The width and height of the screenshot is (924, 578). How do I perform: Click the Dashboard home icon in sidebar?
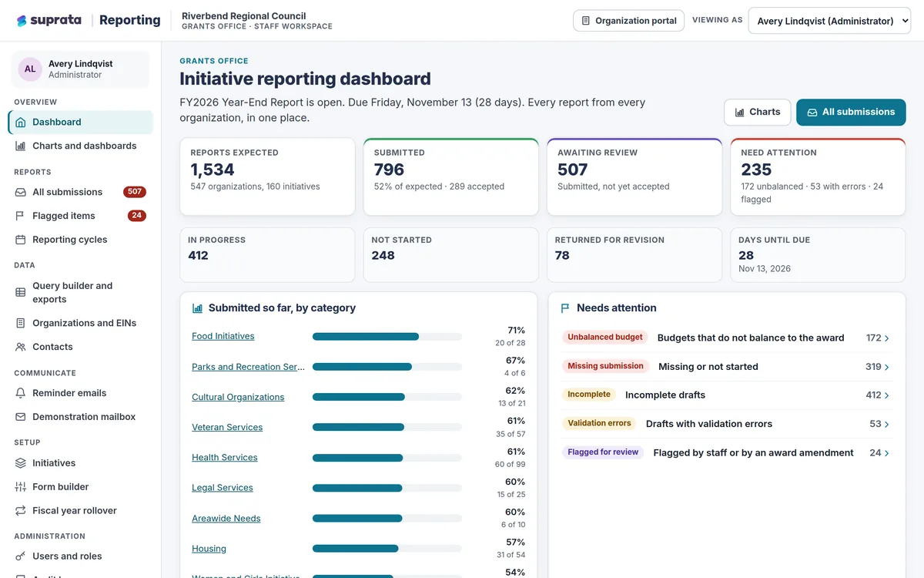click(21, 122)
